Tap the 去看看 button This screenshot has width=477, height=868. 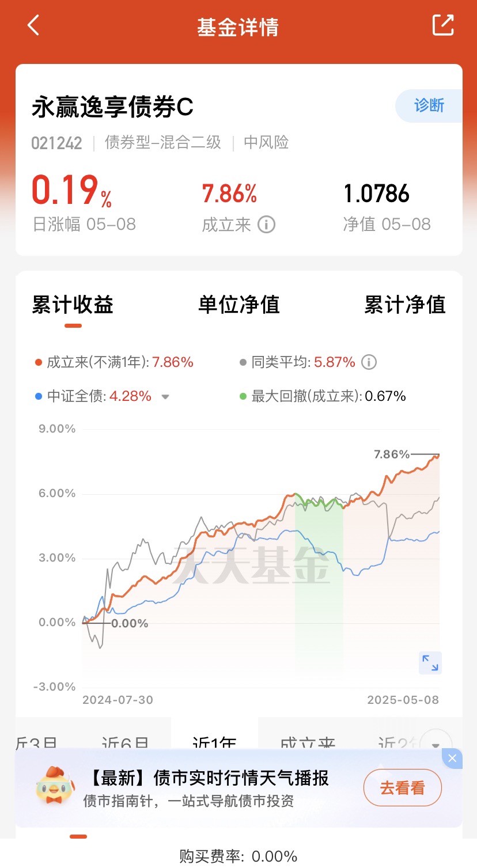[x=402, y=787]
